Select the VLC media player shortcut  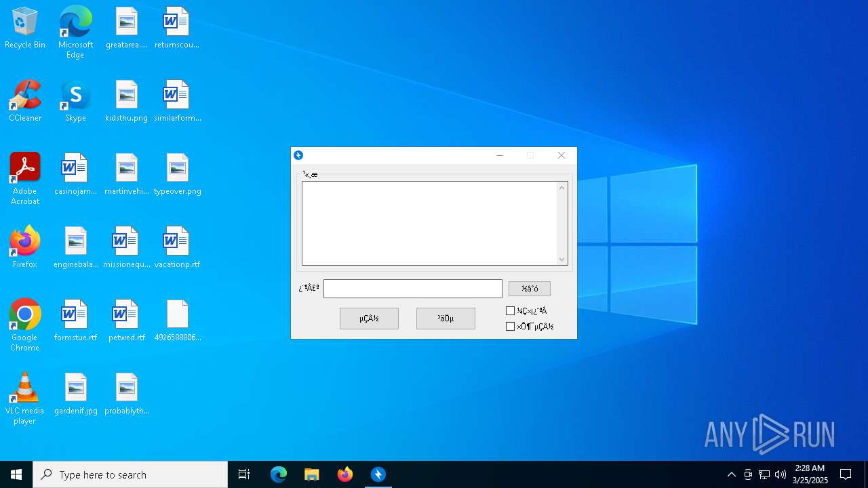(25, 399)
